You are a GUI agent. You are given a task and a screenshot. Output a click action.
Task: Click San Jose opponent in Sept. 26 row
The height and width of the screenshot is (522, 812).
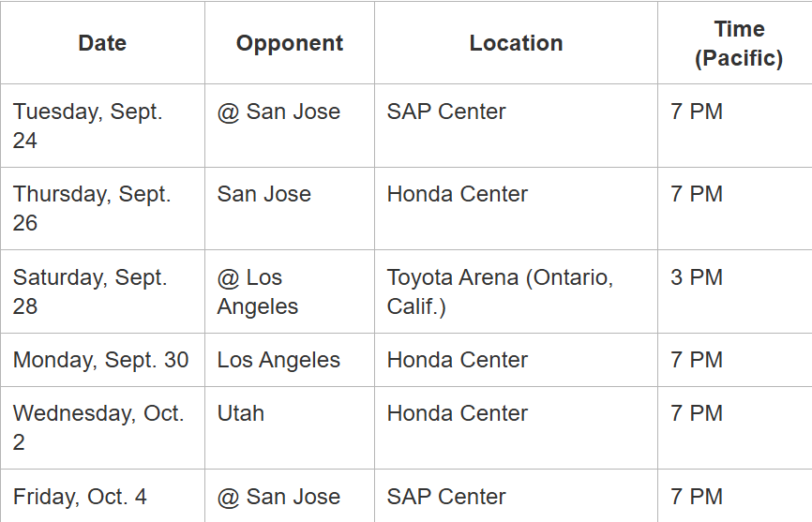tap(264, 194)
